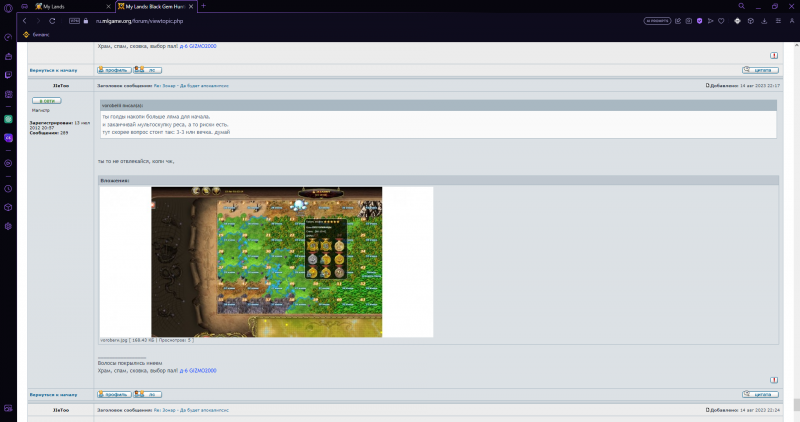Toggle the VPN badge in address bar
The image size is (800, 422).
73,19
